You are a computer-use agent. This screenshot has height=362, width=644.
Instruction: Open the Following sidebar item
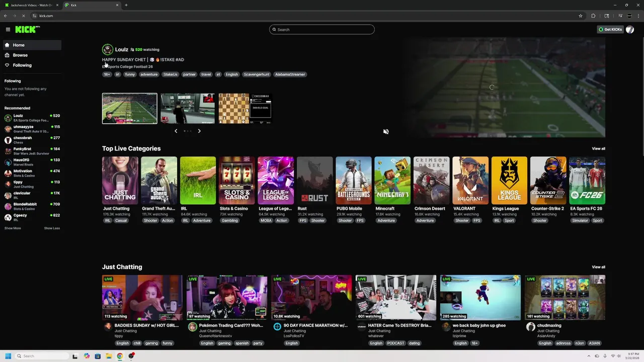[32, 65]
